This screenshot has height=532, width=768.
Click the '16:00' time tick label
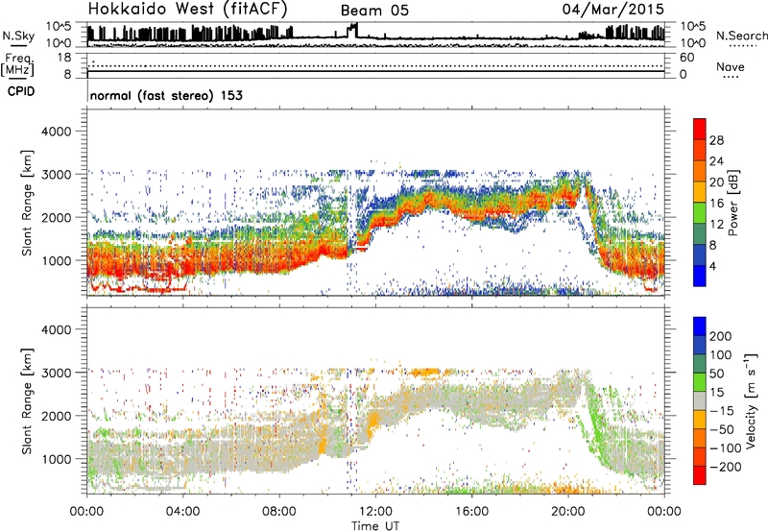coord(471,512)
